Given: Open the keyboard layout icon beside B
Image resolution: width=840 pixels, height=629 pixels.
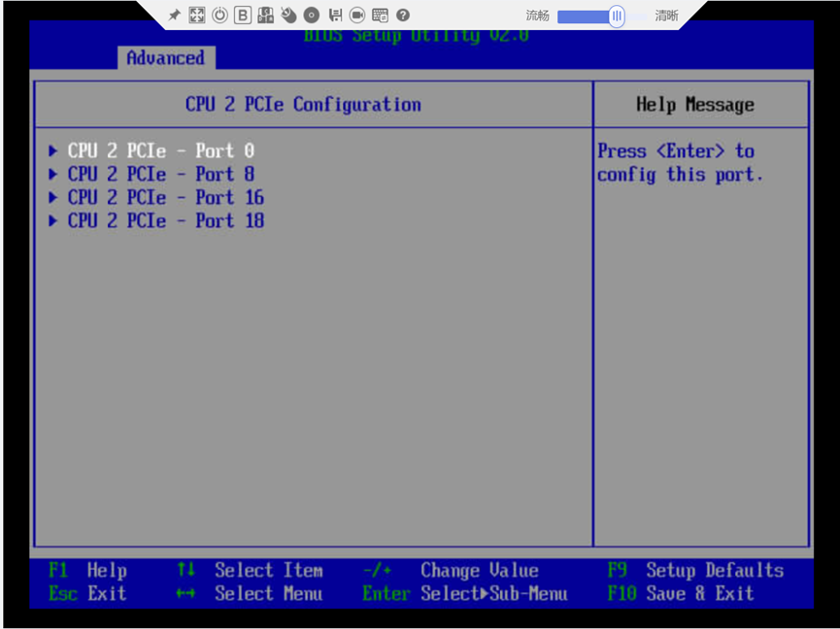Looking at the screenshot, I should 266,15.
